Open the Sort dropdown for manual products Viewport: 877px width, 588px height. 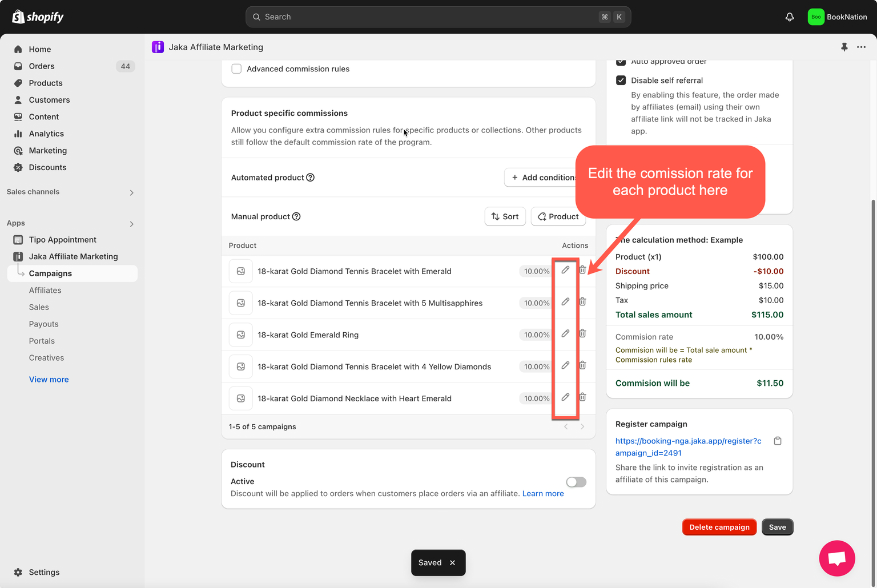click(505, 217)
